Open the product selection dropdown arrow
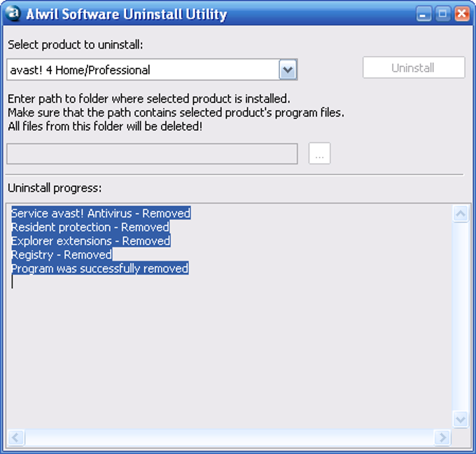 288,70
